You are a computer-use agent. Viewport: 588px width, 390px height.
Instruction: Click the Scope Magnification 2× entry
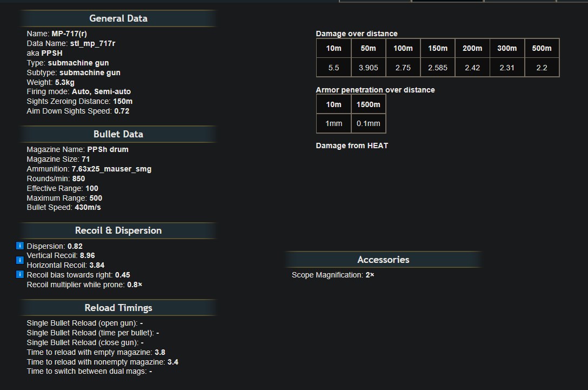[x=333, y=275]
